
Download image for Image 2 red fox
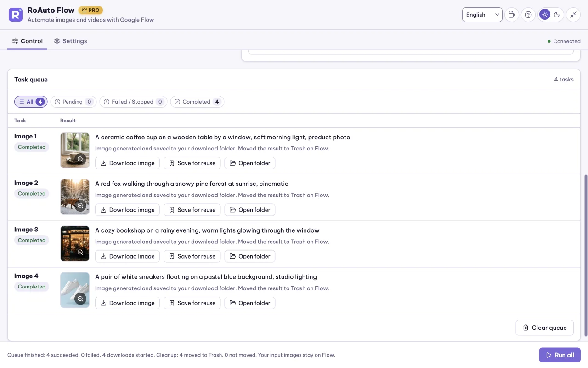[x=128, y=210]
